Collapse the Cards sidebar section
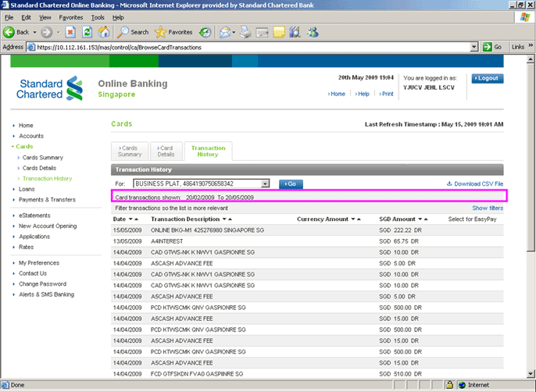The image size is (536, 392). click(x=13, y=147)
